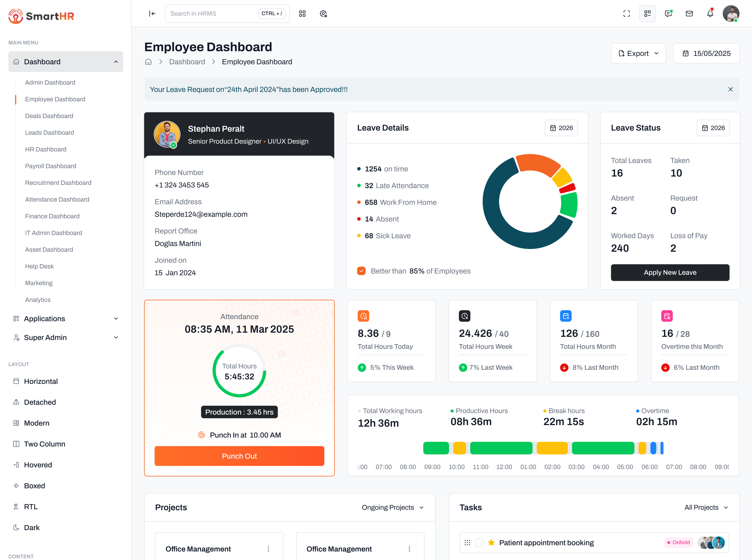Open the Attendance Dashboard menu item
Viewport: 752px width, 560px height.
(57, 199)
